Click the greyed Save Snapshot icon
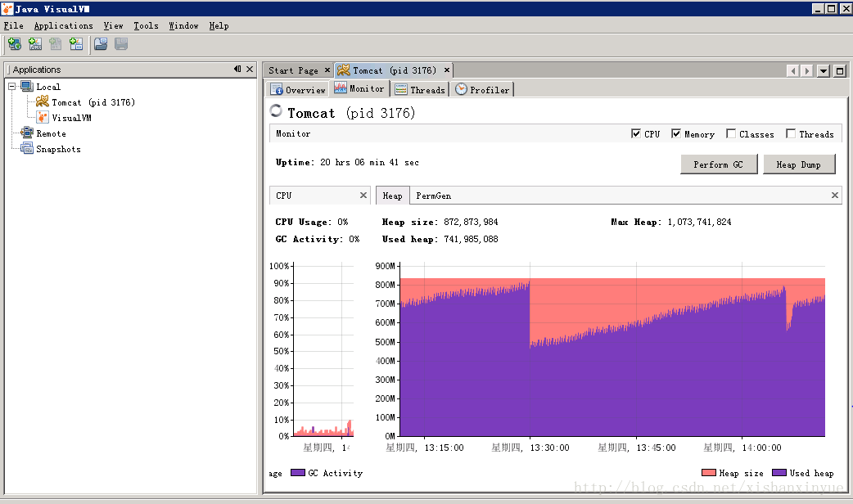 tap(121, 44)
